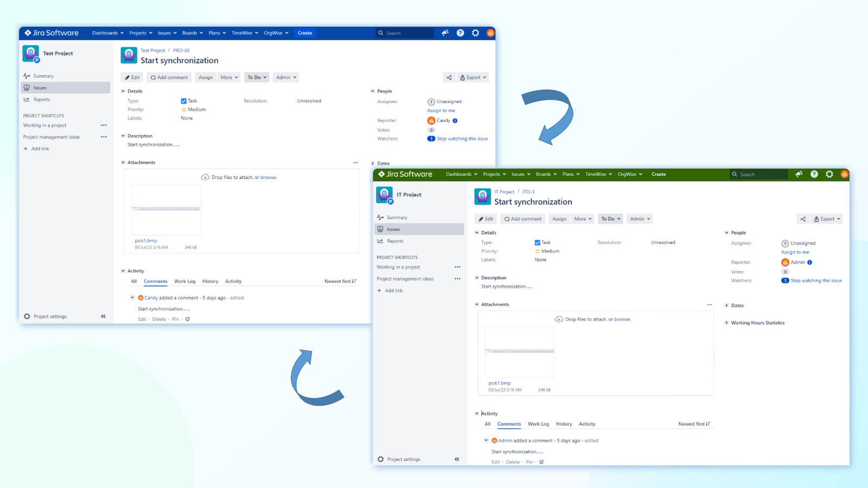Click Create button in Test Project window
This screenshot has width=868, height=488.
pyautogui.click(x=305, y=33)
